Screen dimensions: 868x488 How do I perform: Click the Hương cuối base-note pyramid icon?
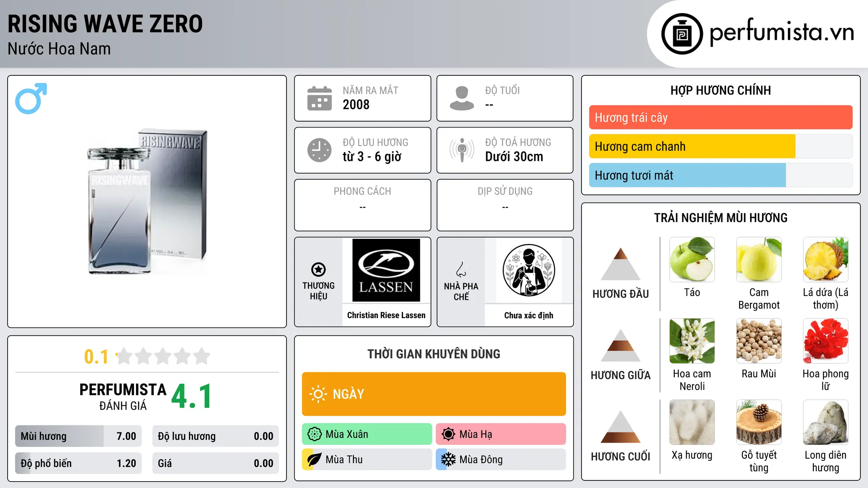pyautogui.click(x=621, y=427)
